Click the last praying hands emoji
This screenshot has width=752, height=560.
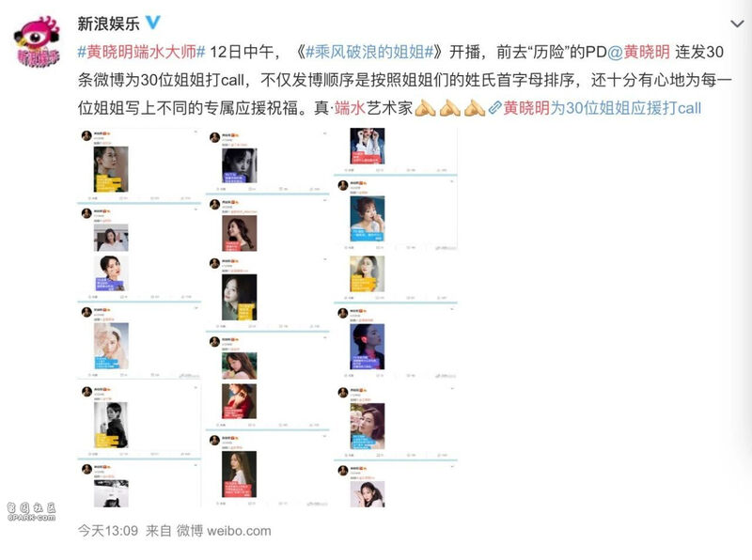coord(475,108)
